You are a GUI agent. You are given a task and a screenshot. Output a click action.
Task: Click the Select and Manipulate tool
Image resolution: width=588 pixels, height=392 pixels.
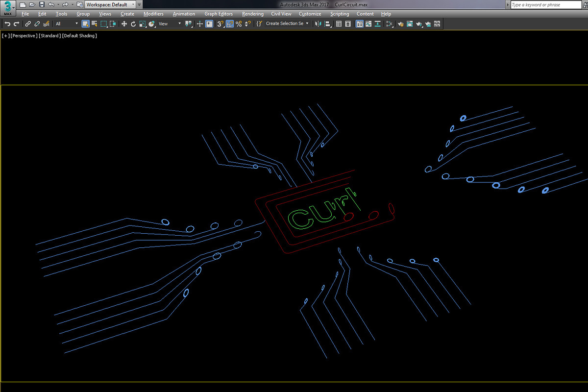pyautogui.click(x=200, y=24)
